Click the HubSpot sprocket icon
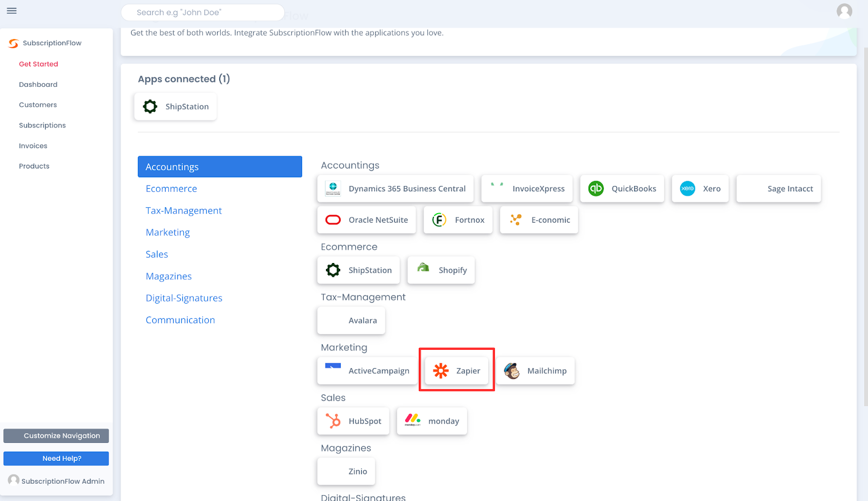The height and width of the screenshot is (501, 868). [333, 421]
